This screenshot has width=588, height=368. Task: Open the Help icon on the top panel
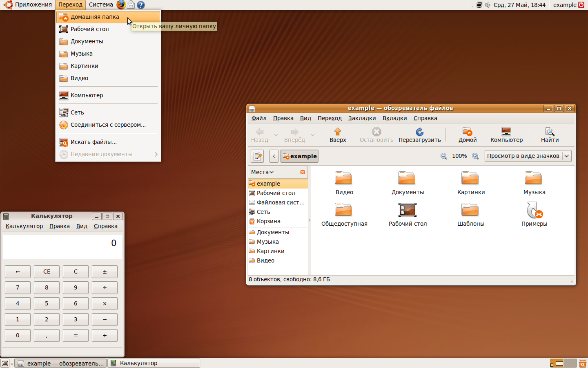pyautogui.click(x=140, y=5)
